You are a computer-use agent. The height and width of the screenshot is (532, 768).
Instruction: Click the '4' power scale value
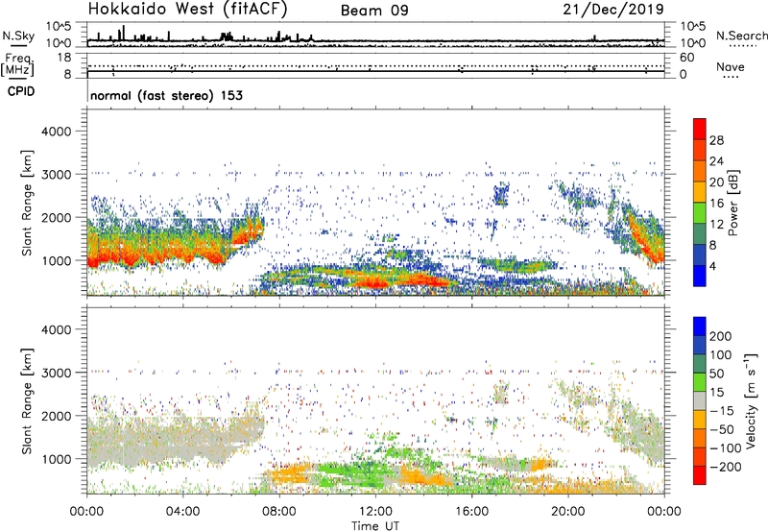click(712, 266)
